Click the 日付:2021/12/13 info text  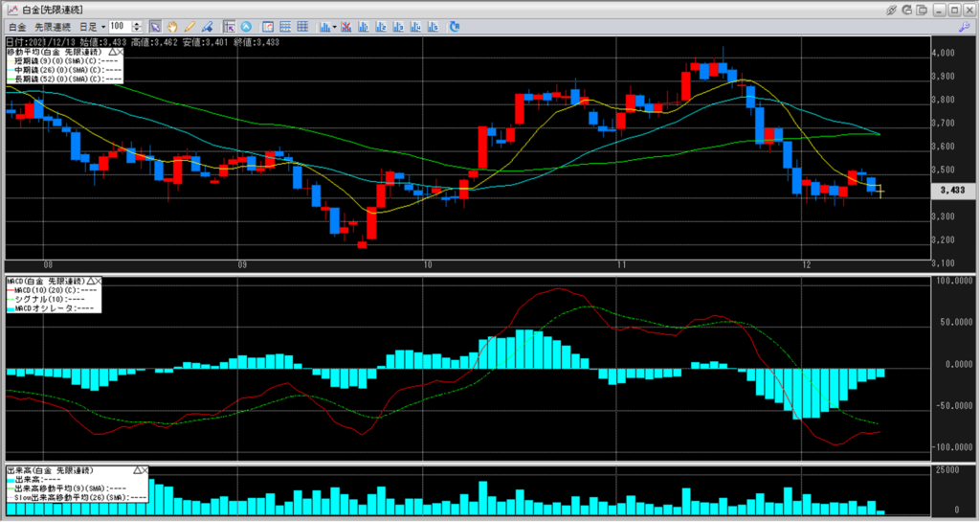pos(40,42)
